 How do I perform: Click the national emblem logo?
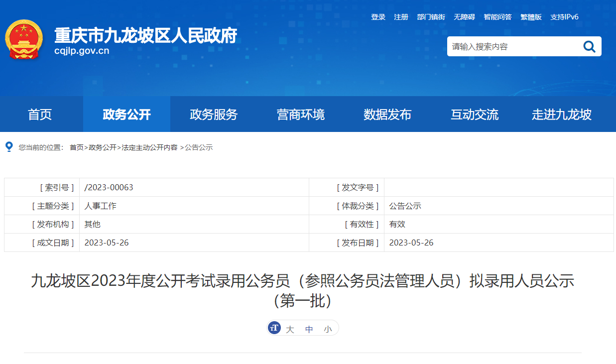click(x=23, y=40)
